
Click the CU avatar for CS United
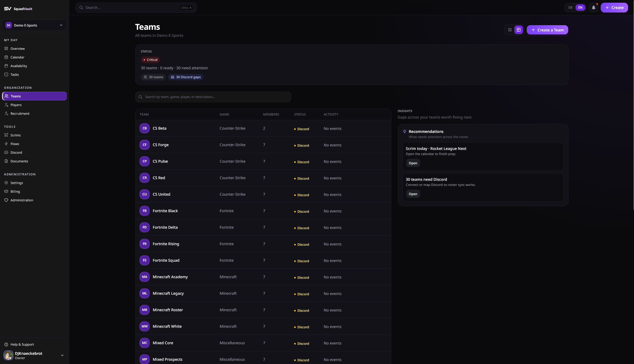(x=145, y=194)
